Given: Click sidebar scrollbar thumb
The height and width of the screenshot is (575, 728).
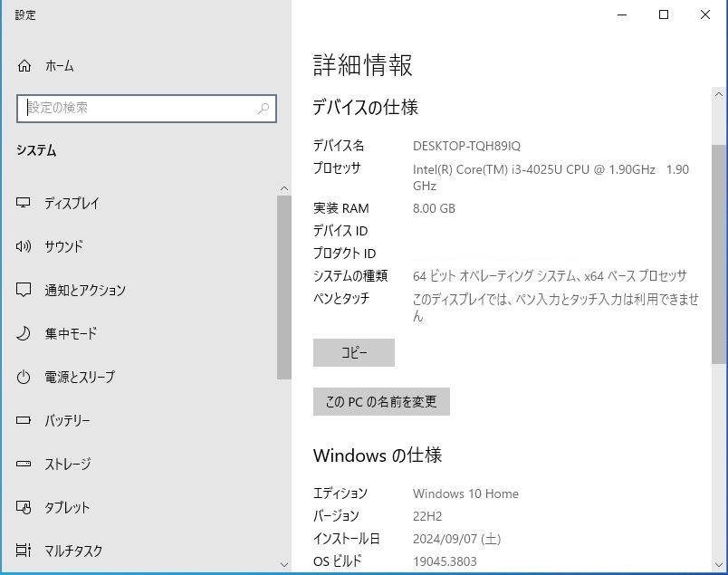Looking at the screenshot, I should (284, 287).
